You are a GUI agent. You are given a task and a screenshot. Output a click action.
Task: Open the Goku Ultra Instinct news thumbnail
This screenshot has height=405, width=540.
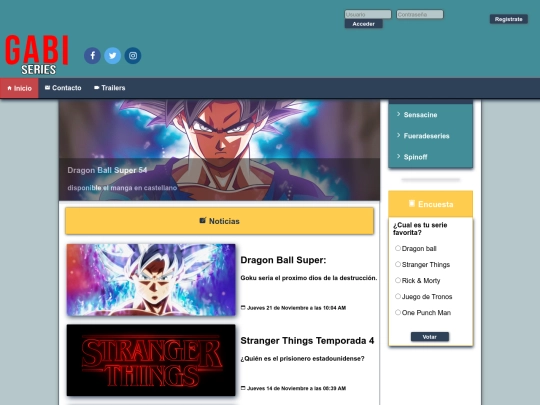(x=151, y=280)
